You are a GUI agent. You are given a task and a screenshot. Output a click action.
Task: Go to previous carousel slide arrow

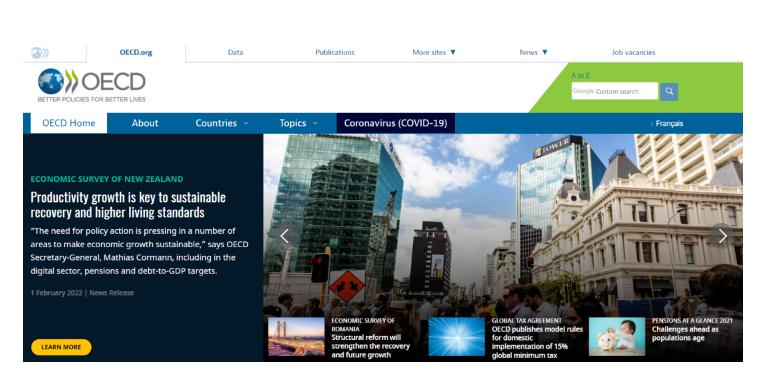coord(284,236)
